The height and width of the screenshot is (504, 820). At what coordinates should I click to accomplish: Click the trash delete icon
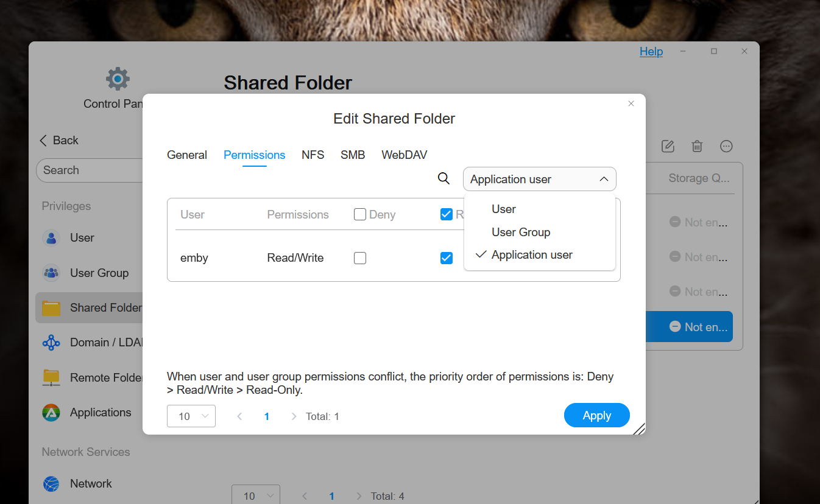point(697,146)
